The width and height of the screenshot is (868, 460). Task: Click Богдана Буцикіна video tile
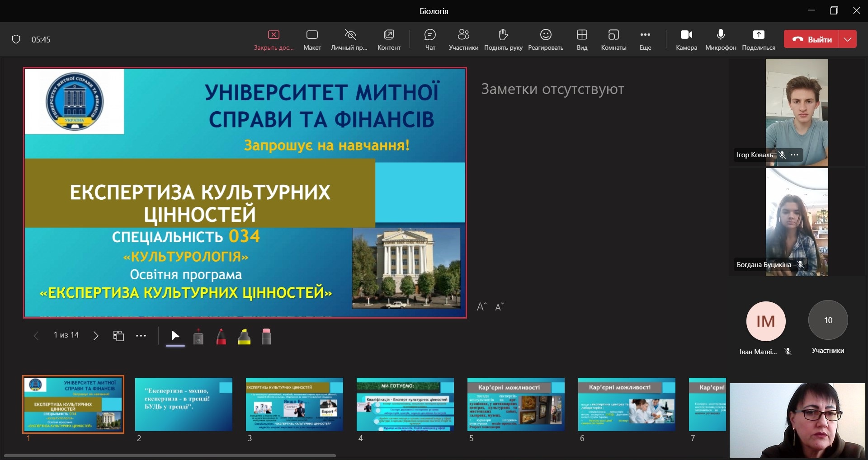[797, 222]
